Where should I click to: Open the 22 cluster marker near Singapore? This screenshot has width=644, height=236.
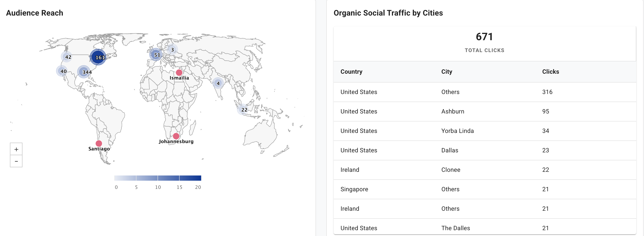(x=243, y=110)
